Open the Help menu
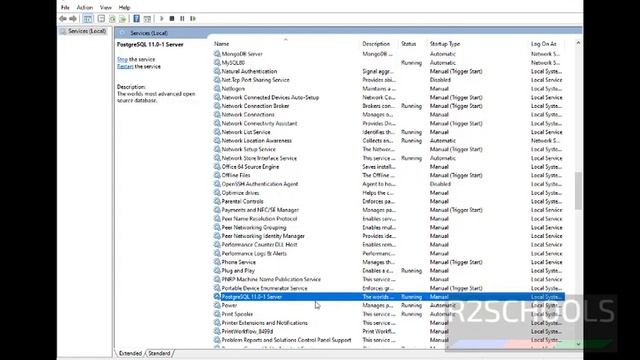Viewport: 640px width, 360px height. (124, 7)
